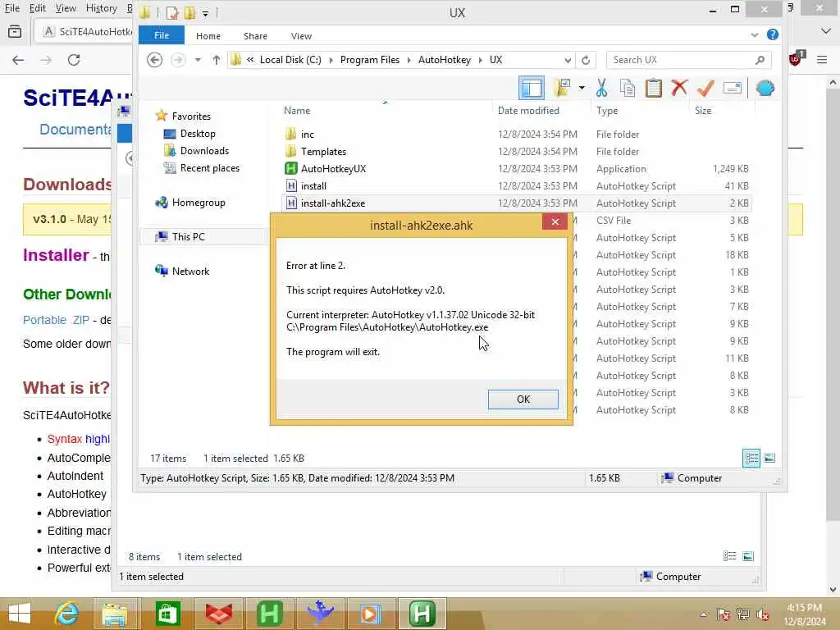Open the File tab in Explorer

coord(162,35)
